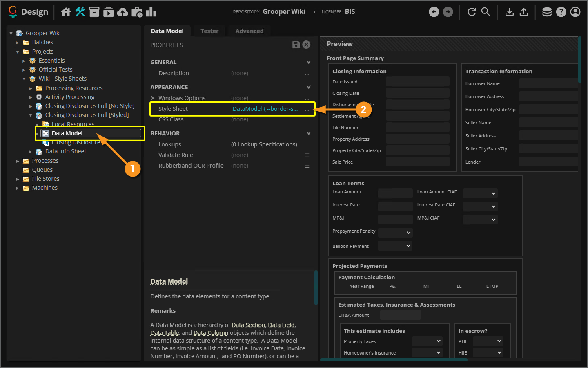This screenshot has width=588, height=368.
Task: Open the user account profile icon
Action: [575, 12]
